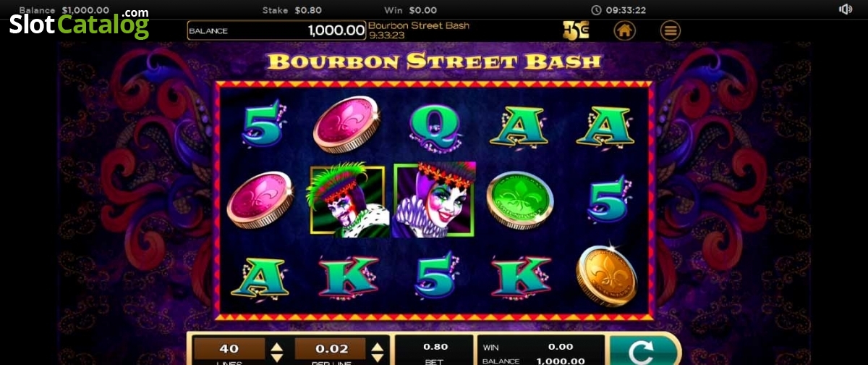
Task: Click the Q symbol in the top row
Action: click(435, 126)
